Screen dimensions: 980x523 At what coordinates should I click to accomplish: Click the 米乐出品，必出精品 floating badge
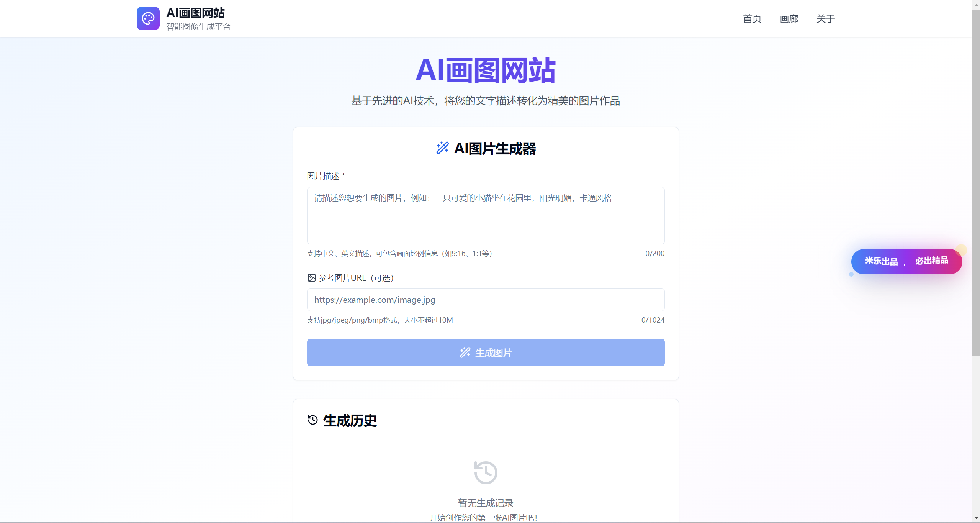906,261
